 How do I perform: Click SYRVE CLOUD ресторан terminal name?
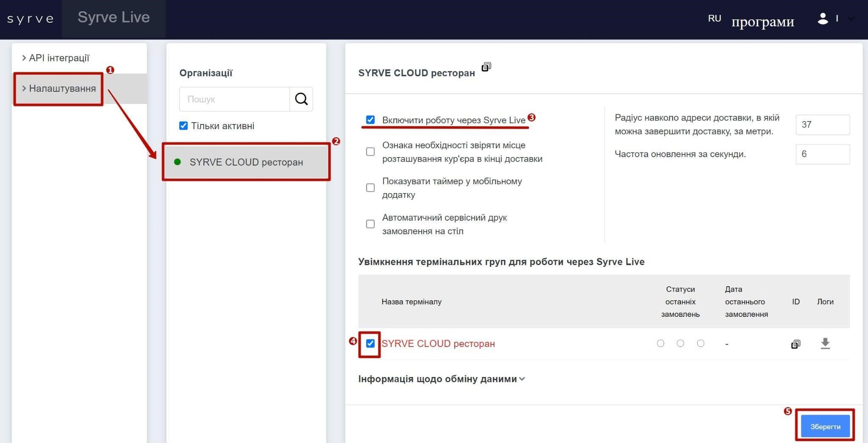438,344
